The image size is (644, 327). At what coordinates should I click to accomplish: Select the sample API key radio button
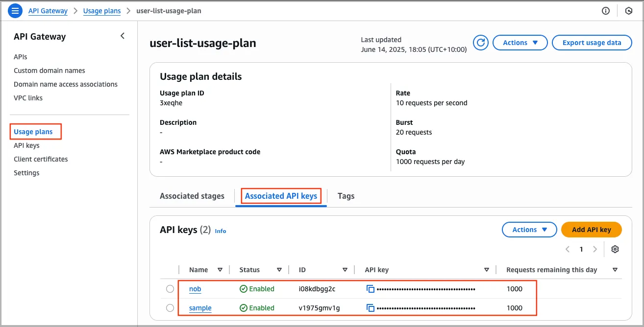click(170, 308)
